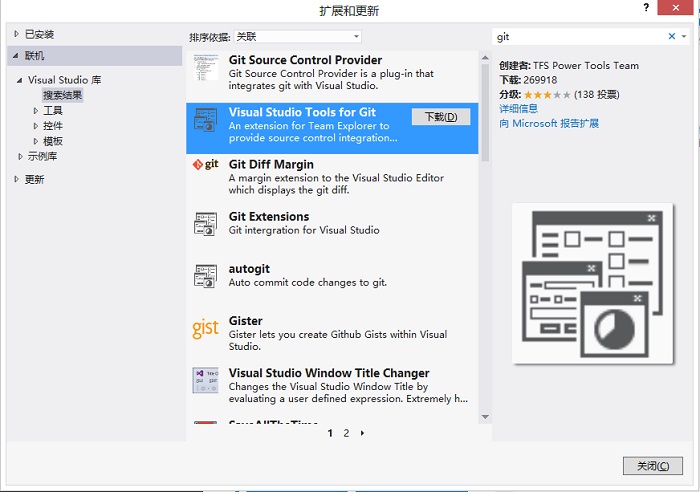The height and width of the screenshot is (492, 700).
Task: Click the next page arrow
Action: point(362,433)
